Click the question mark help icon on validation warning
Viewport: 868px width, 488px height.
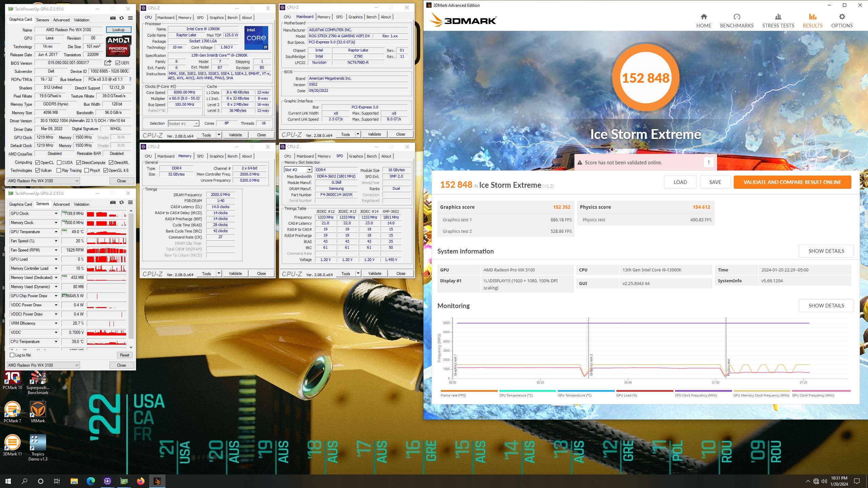708,162
